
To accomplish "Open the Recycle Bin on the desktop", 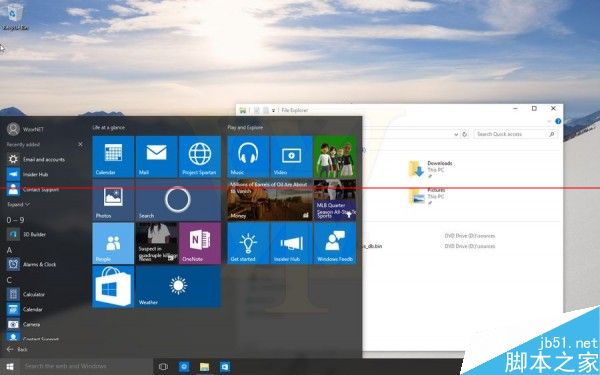I will [15, 17].
